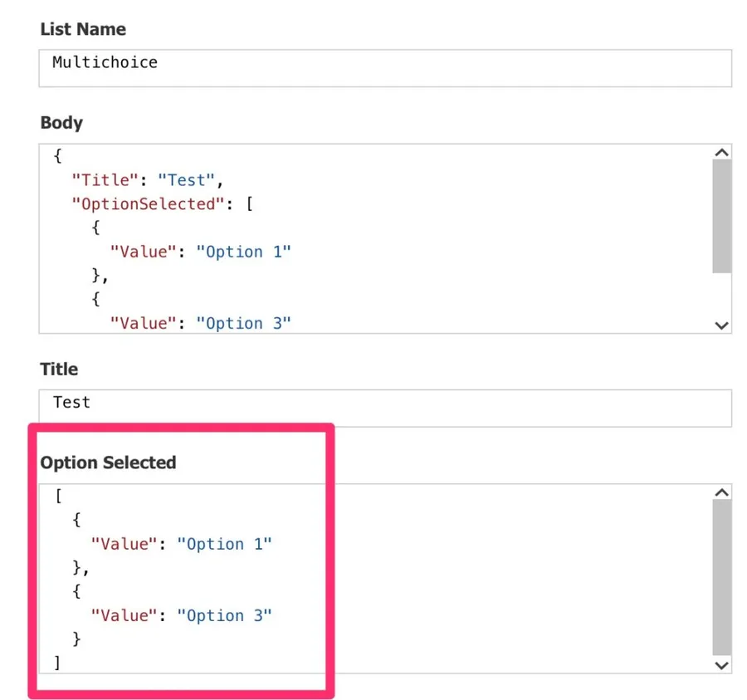Click the List Name label
Screen dimensions: 747x700
pos(83,29)
